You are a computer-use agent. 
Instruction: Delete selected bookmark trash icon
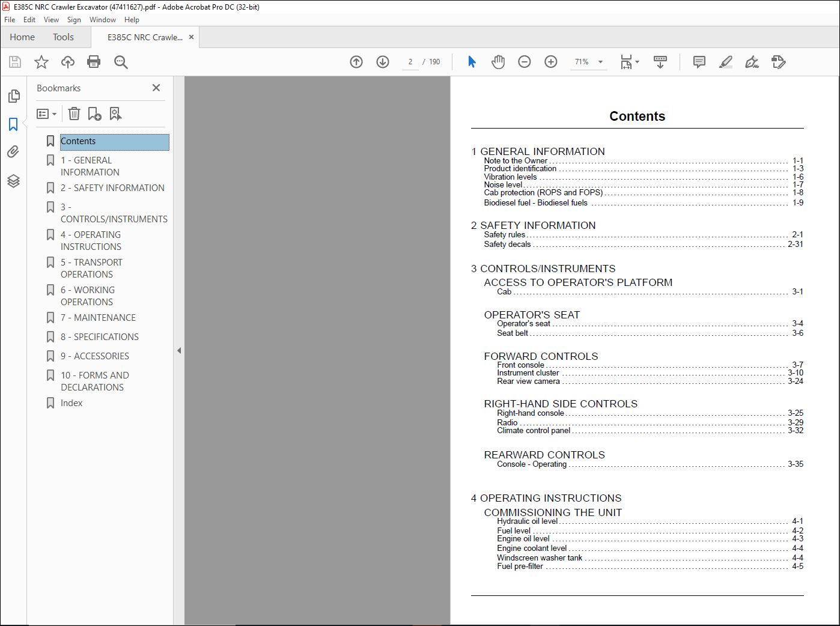click(x=74, y=114)
